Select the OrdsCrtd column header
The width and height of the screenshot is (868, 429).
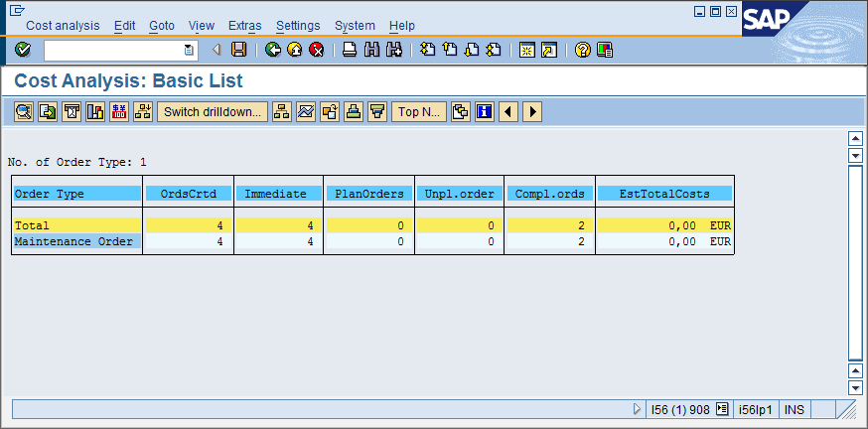[189, 194]
